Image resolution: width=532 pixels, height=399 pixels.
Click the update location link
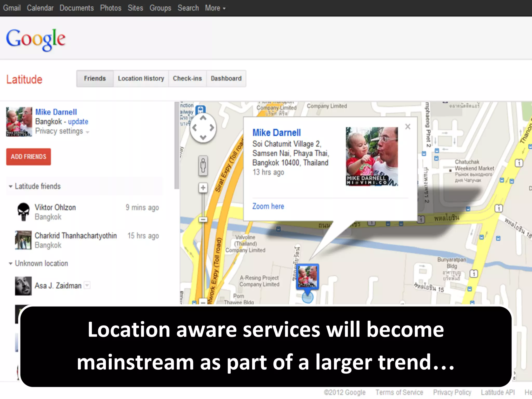78,122
